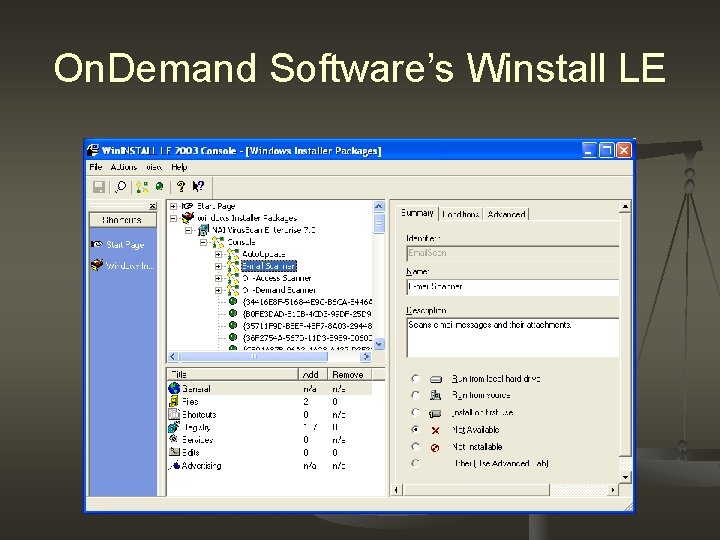
Task: Select Run from source radio button
Action: (x=415, y=395)
